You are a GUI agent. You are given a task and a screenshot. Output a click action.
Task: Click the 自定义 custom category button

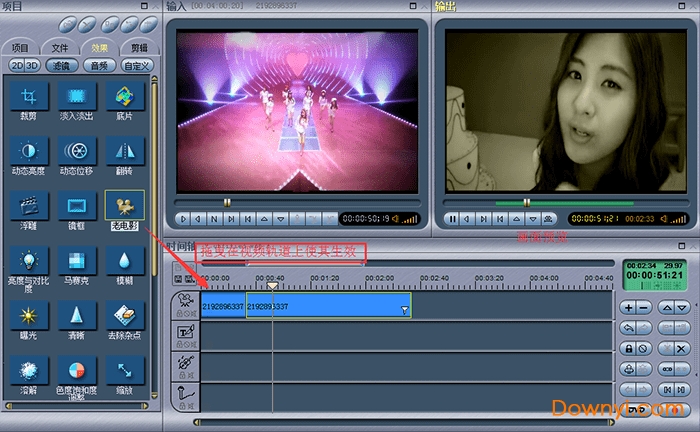(x=134, y=65)
